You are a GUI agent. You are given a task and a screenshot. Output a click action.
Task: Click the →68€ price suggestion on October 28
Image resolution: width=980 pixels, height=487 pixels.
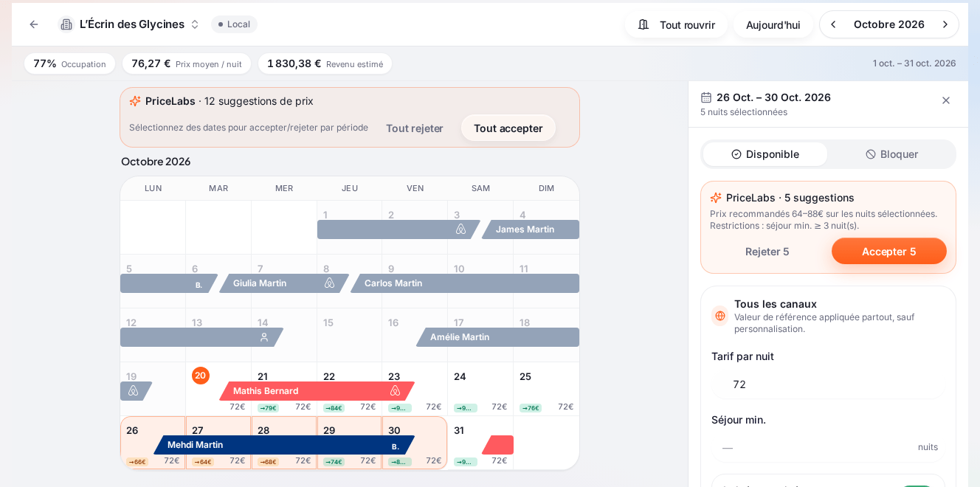(268, 462)
